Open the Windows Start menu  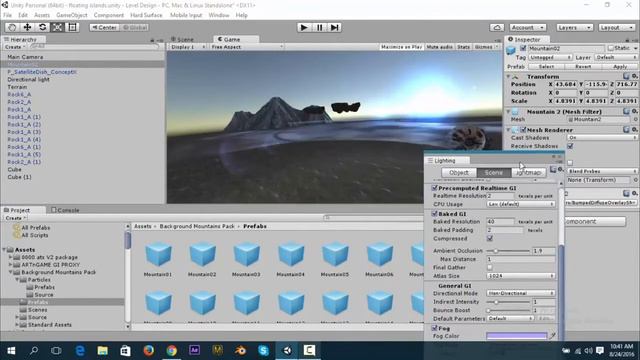pyautogui.click(x=11, y=351)
